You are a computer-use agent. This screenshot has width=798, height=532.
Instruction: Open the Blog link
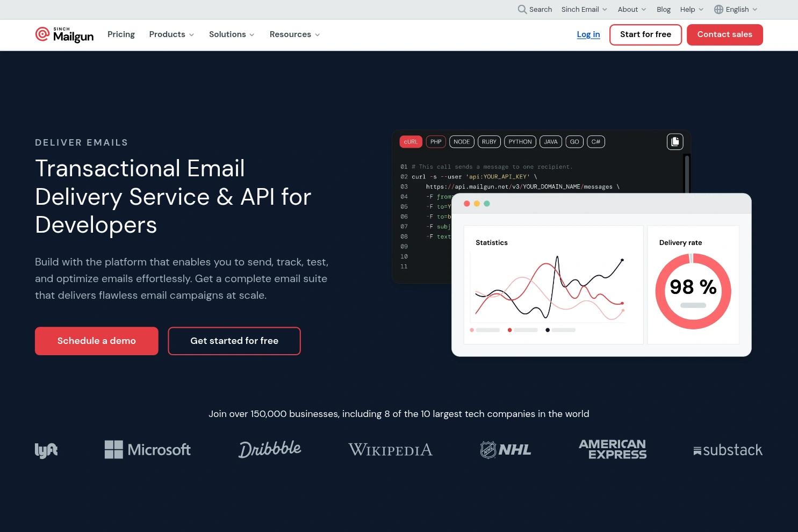[664, 9]
